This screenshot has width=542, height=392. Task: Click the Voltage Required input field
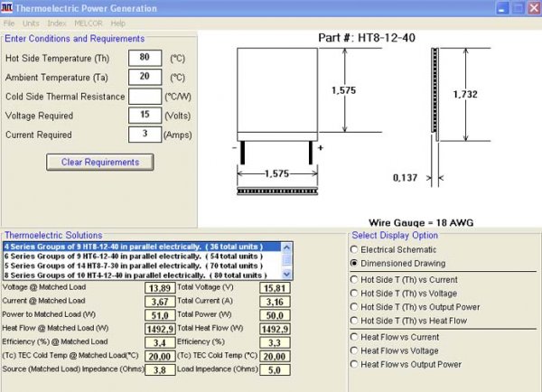(145, 116)
